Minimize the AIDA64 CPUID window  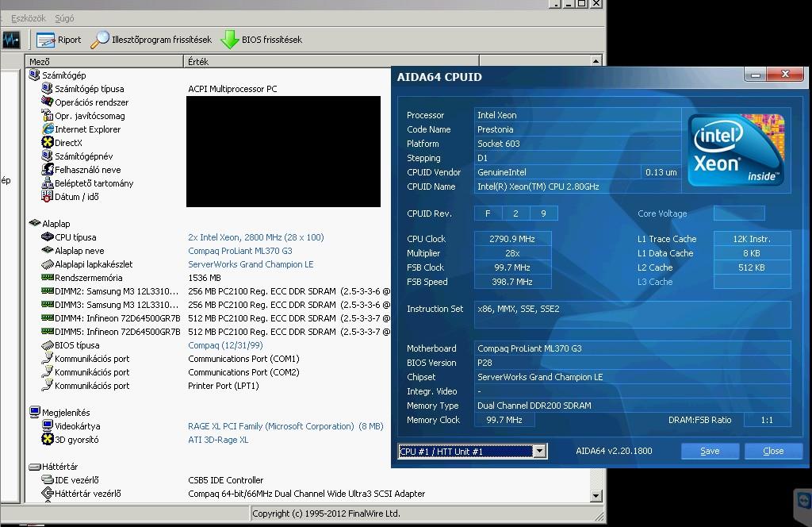coord(756,75)
